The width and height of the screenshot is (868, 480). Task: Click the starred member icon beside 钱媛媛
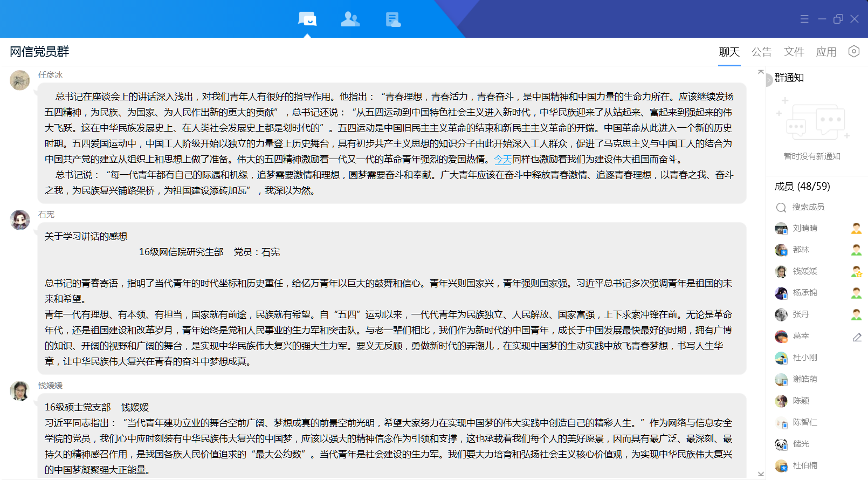(856, 271)
